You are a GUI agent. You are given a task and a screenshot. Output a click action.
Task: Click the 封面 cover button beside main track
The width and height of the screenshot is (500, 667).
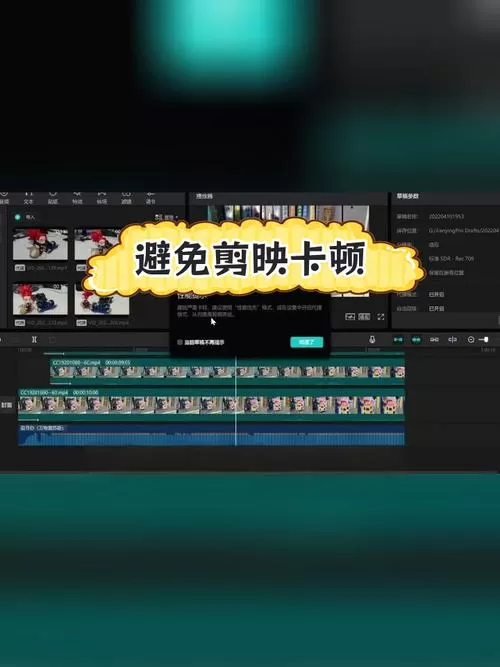tap(6, 405)
